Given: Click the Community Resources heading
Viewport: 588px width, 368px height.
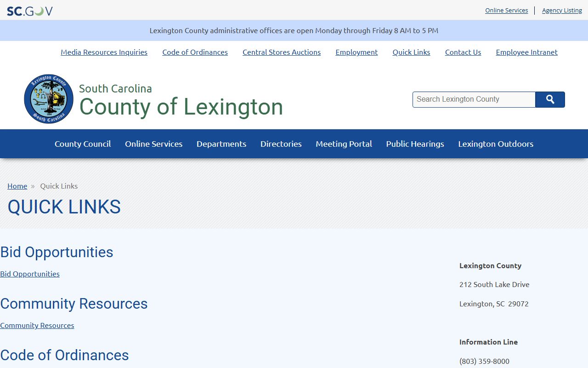Looking at the screenshot, I should point(73,304).
